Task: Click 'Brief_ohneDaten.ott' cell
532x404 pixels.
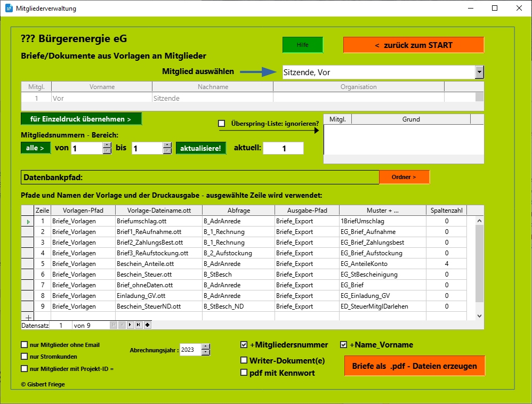Action: click(x=159, y=285)
